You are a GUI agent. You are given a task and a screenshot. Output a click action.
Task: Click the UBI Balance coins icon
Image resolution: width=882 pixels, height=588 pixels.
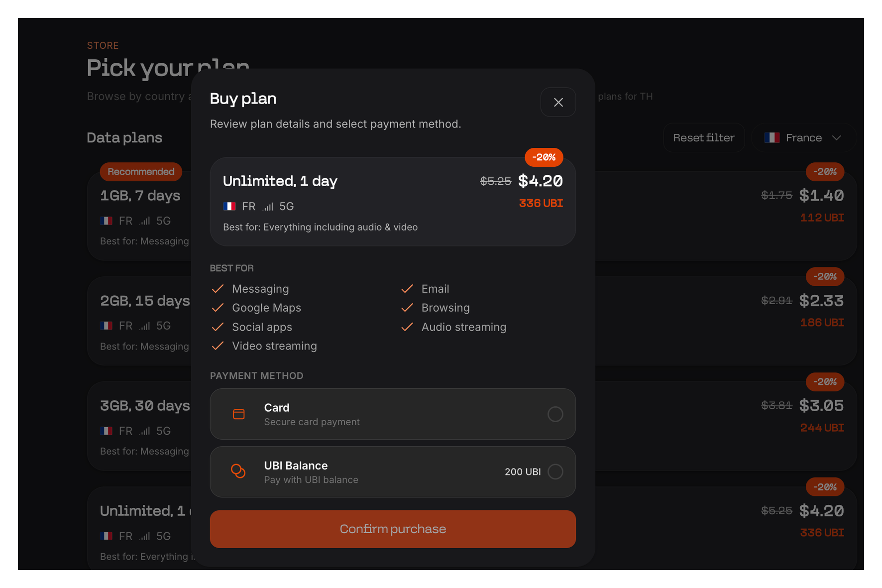tap(238, 471)
